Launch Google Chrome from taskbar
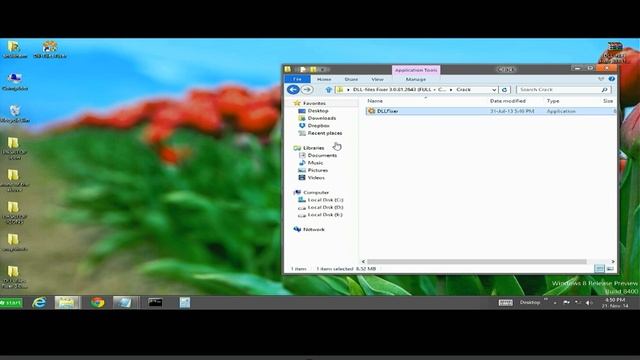The image size is (640, 360). 98,302
